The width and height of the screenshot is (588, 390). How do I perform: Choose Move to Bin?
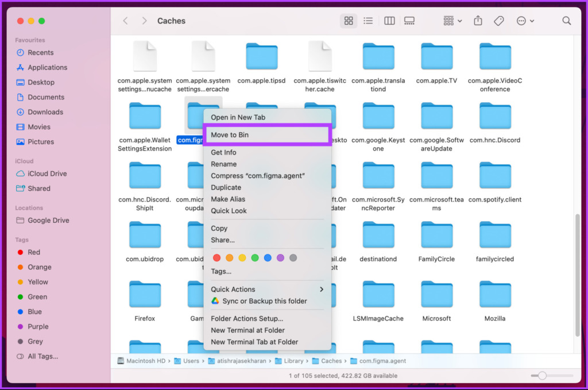[267, 134]
